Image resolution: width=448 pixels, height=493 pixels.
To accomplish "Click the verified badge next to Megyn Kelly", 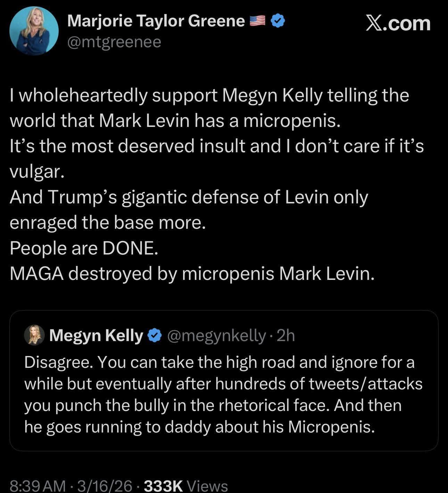I will (155, 336).
